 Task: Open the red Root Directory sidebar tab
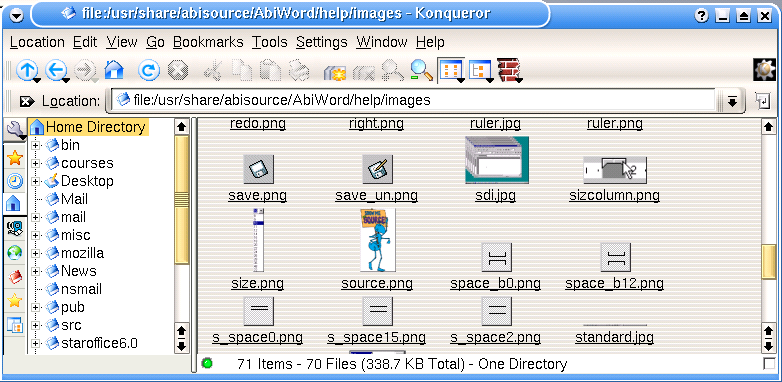tap(14, 277)
